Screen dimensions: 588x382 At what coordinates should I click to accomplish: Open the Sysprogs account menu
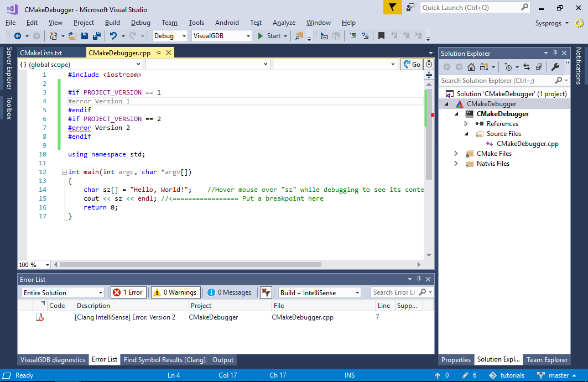coord(551,23)
